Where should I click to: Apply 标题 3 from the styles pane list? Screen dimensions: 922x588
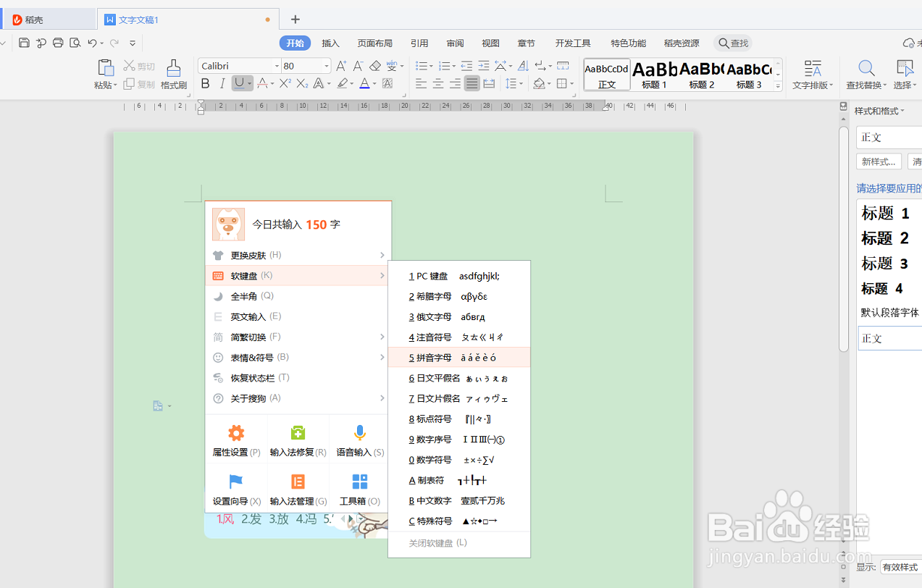click(884, 264)
